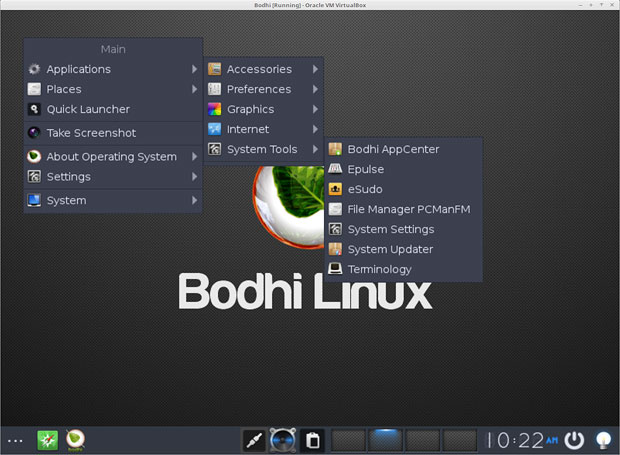Click the Terminology terminal icon
The image size is (620, 455).
pyautogui.click(x=335, y=269)
